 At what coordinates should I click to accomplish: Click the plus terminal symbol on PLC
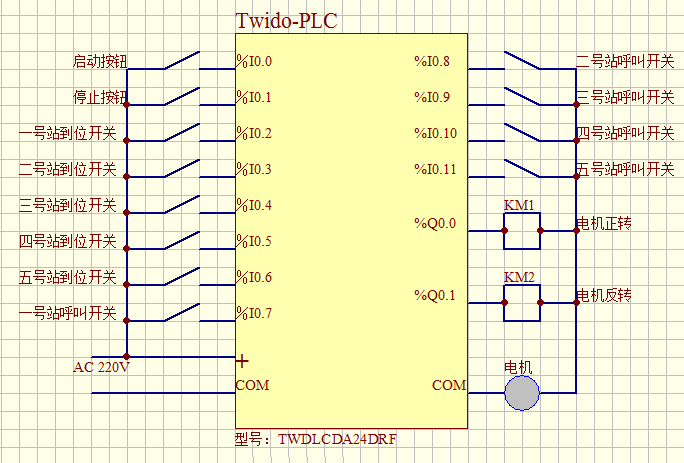(x=242, y=360)
